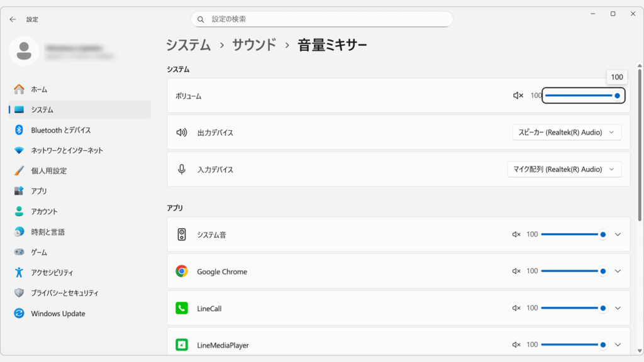Image resolution: width=644 pixels, height=362 pixels.
Task: Click the input device microphone icon
Action: 182,169
